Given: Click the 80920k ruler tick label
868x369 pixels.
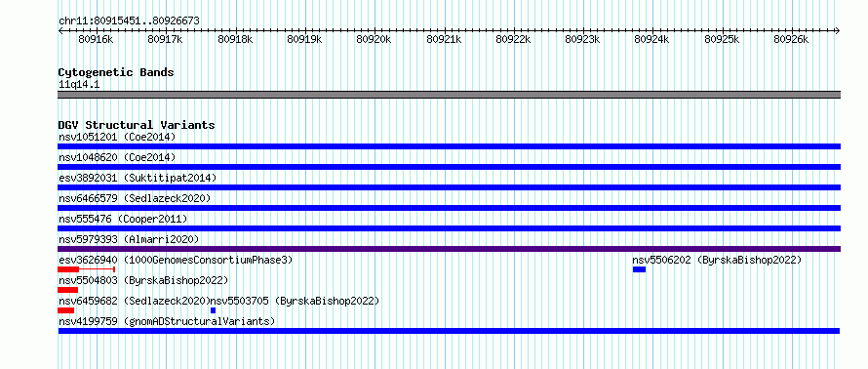Looking at the screenshot, I should (x=374, y=39).
